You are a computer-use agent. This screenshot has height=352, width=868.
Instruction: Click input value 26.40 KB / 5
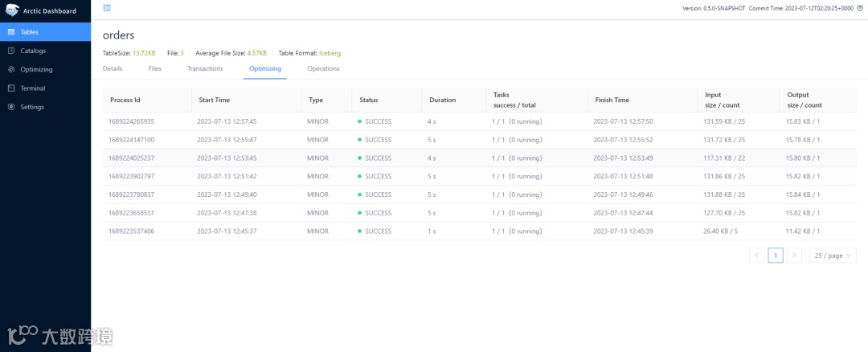click(720, 231)
